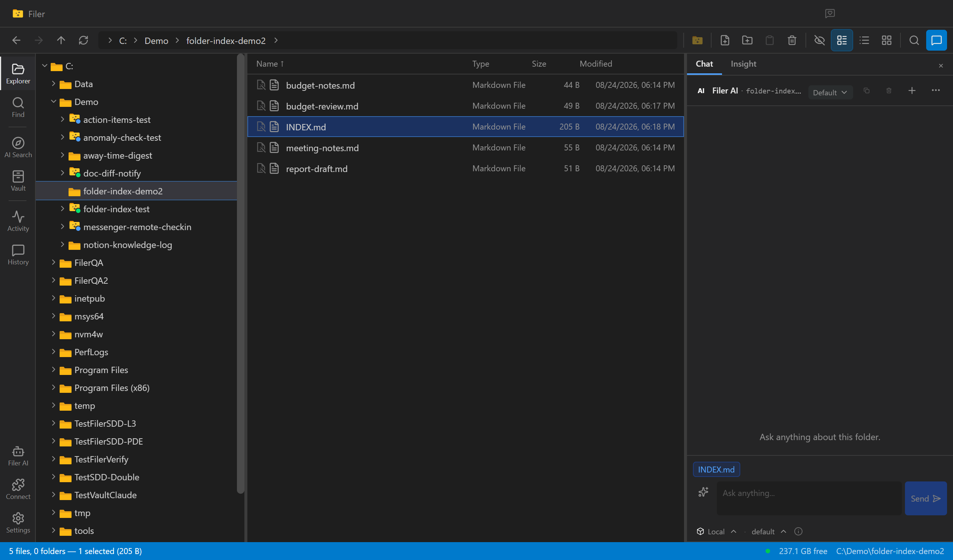Toggle the chat panel button
953x560 pixels.
pyautogui.click(x=936, y=41)
